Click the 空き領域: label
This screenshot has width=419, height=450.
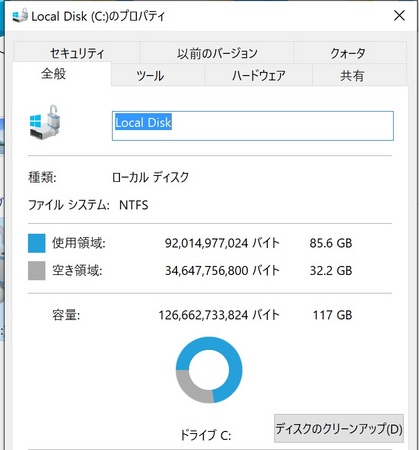click(x=77, y=270)
